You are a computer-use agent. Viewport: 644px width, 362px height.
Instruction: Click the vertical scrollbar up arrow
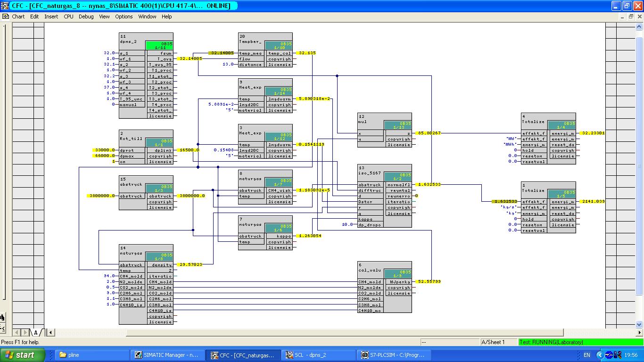(640, 26)
